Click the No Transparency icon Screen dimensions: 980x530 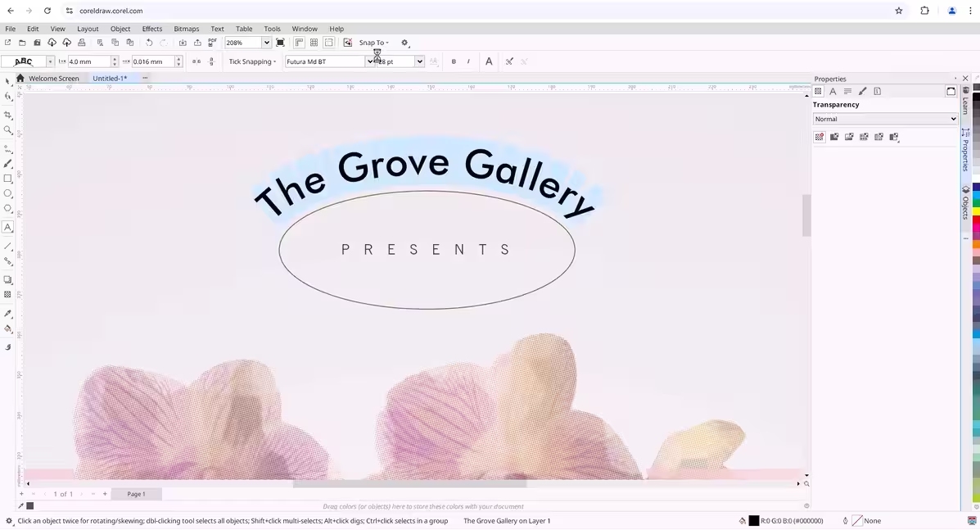(819, 137)
